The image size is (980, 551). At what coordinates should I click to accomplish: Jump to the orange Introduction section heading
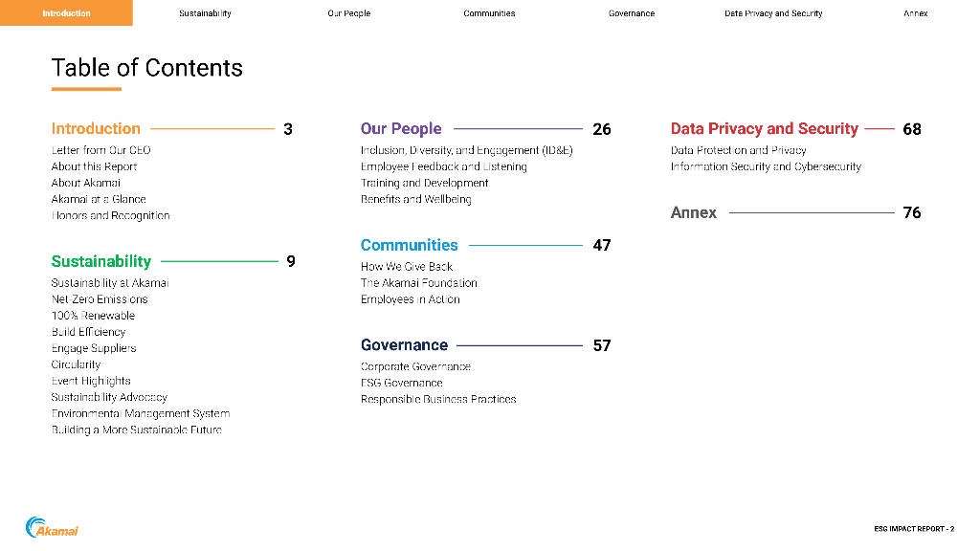96,128
